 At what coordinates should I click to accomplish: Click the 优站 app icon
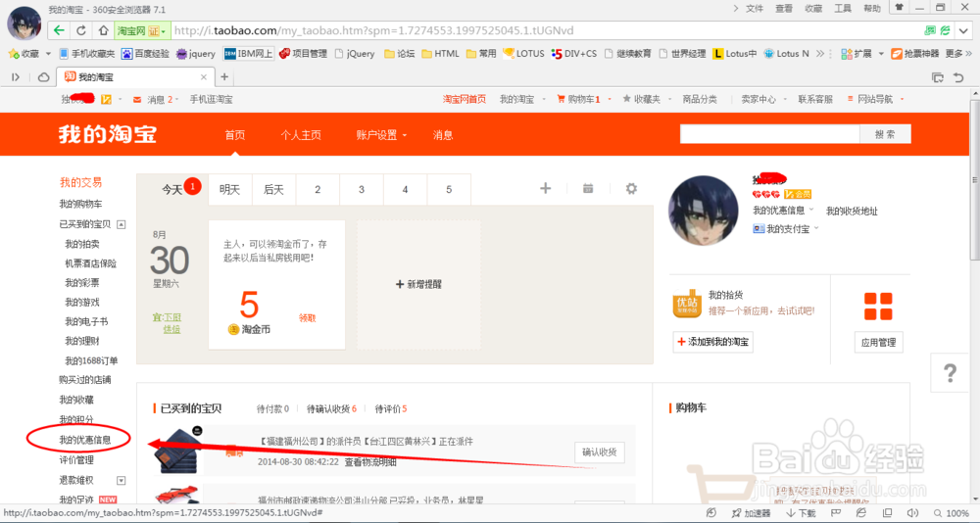pyautogui.click(x=687, y=304)
